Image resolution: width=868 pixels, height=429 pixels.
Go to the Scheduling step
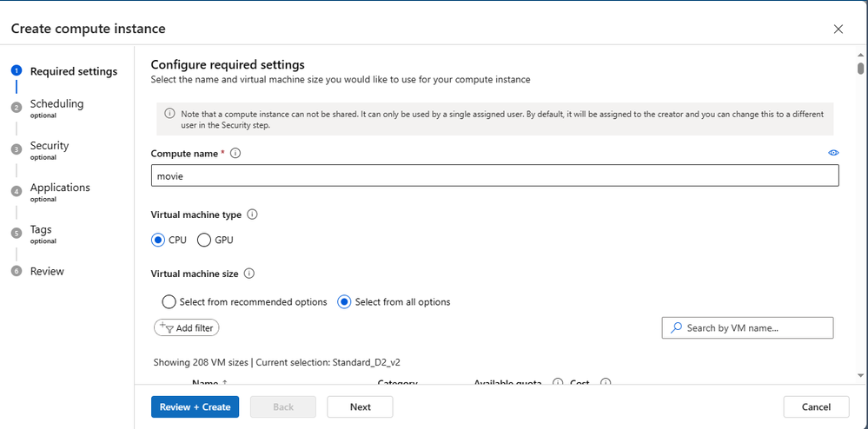pyautogui.click(x=56, y=104)
